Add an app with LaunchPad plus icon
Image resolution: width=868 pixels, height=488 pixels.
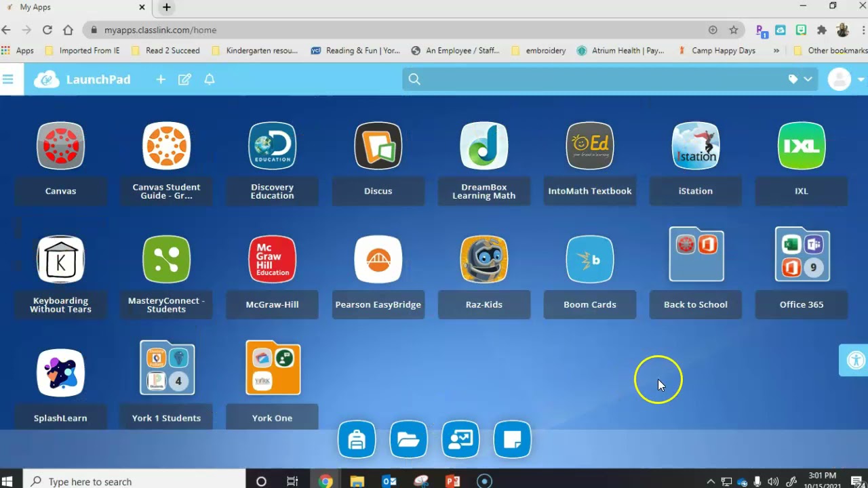(161, 79)
